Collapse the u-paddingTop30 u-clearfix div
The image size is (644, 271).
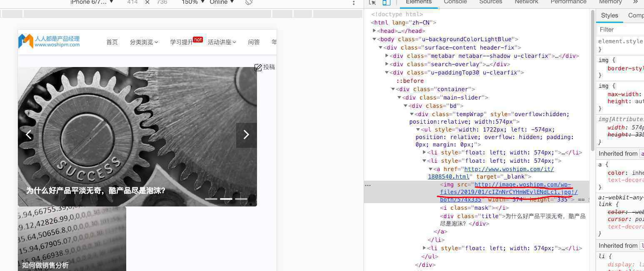[387, 72]
